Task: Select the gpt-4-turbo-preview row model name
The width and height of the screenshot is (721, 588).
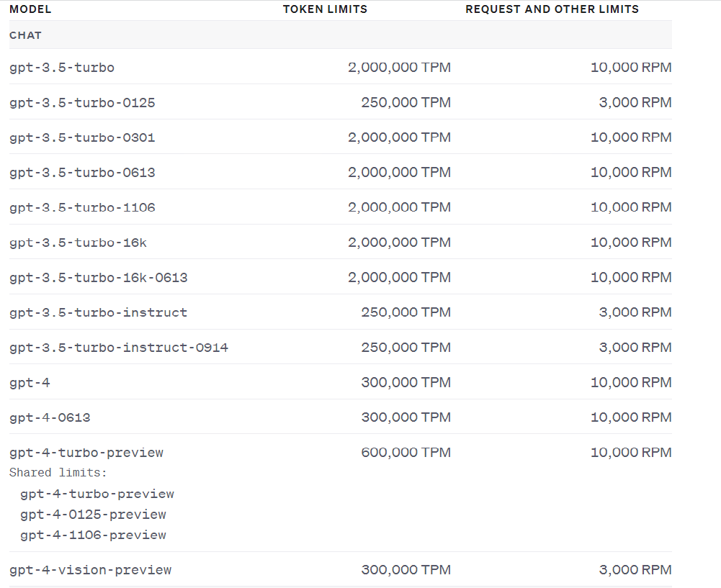Action: [86, 453]
